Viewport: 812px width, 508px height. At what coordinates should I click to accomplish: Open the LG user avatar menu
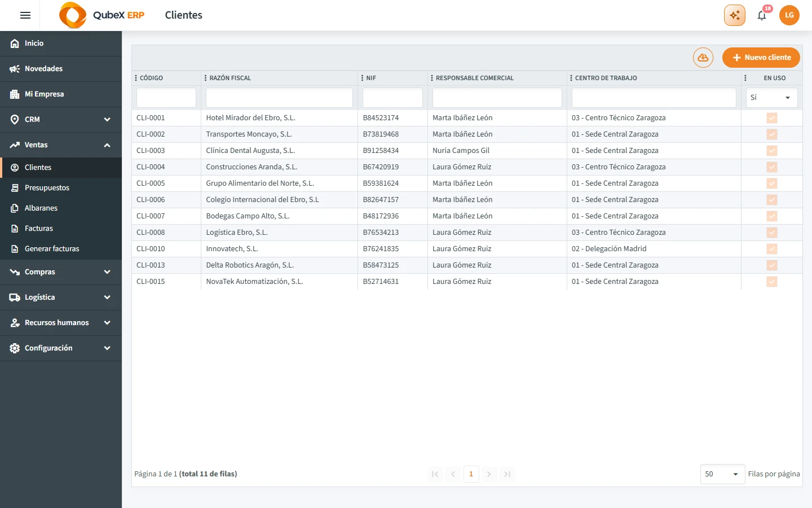pos(789,15)
